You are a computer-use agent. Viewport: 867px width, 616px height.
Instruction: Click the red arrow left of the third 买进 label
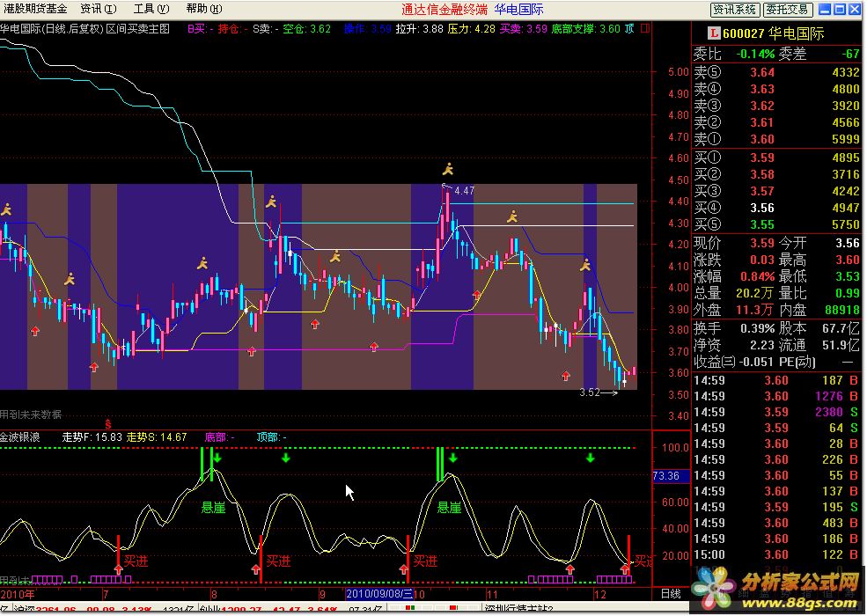(x=404, y=569)
